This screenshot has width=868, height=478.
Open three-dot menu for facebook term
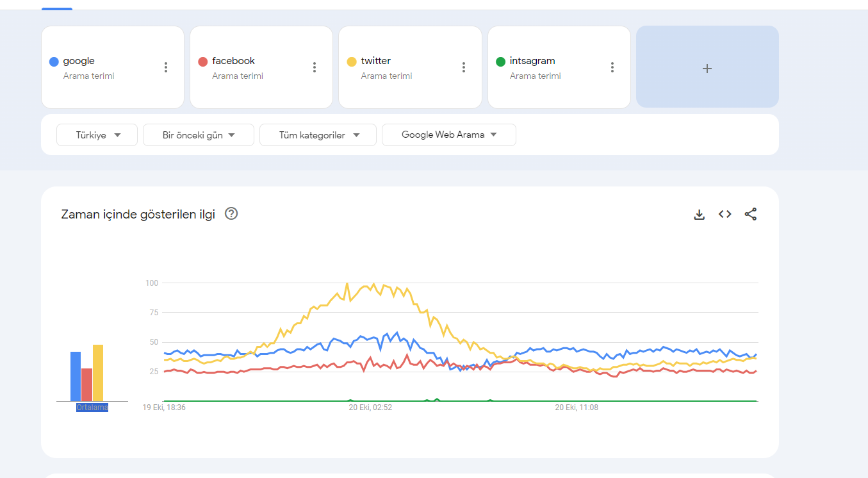click(x=315, y=67)
